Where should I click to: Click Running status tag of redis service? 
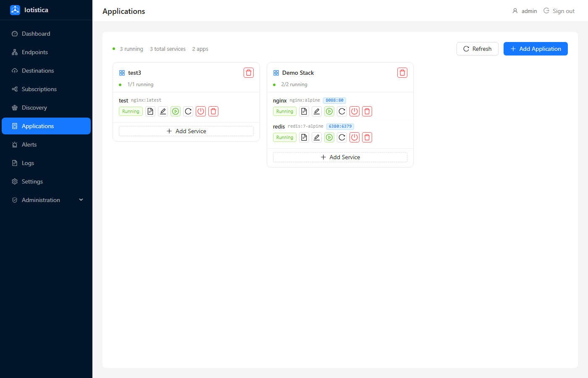click(x=285, y=137)
